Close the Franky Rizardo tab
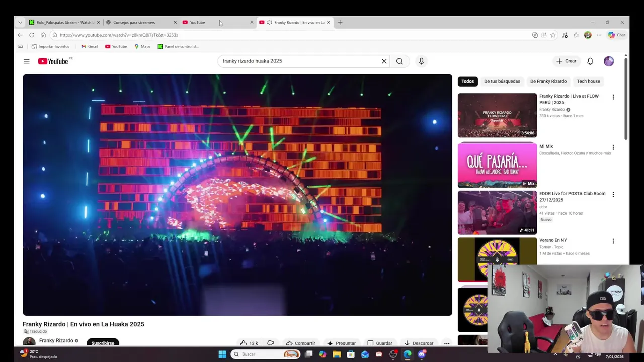The image size is (644, 362). [329, 22]
